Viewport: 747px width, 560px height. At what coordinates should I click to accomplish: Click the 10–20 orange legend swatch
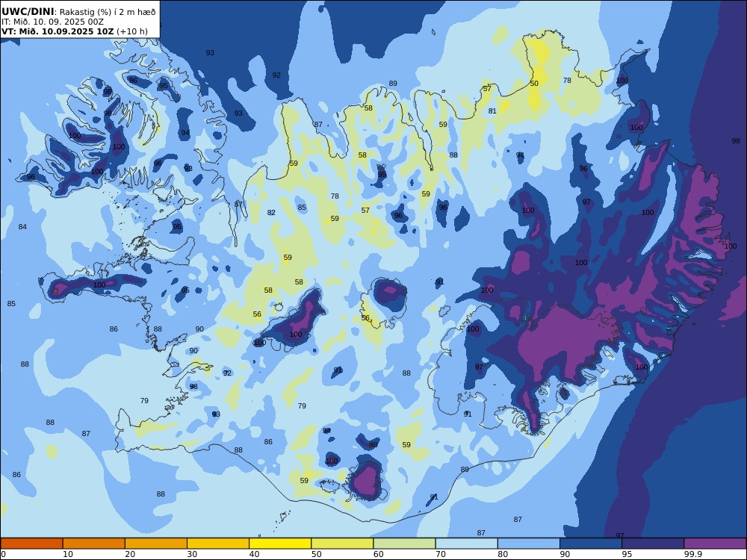[94, 544]
